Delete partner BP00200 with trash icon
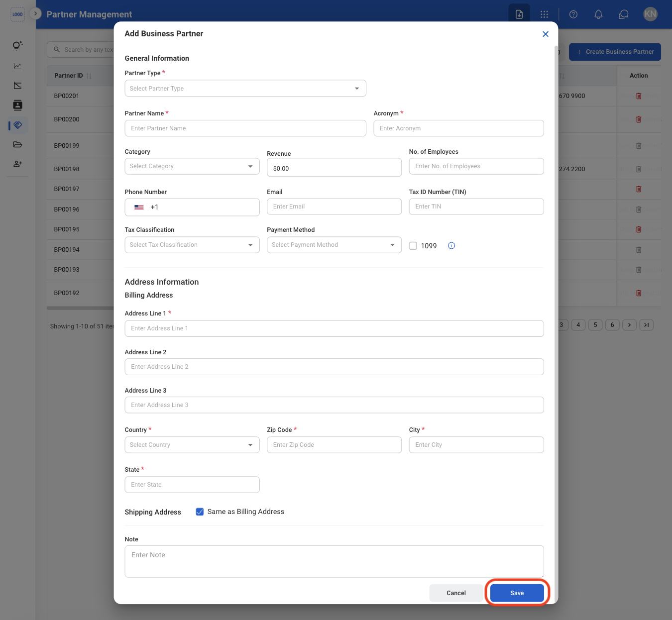This screenshot has width=672, height=620. coord(639,119)
